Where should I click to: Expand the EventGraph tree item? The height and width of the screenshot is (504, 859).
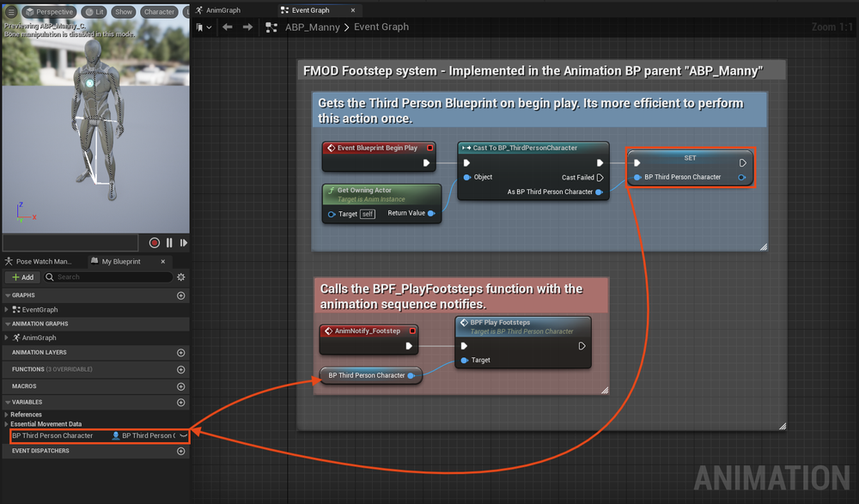[7, 309]
